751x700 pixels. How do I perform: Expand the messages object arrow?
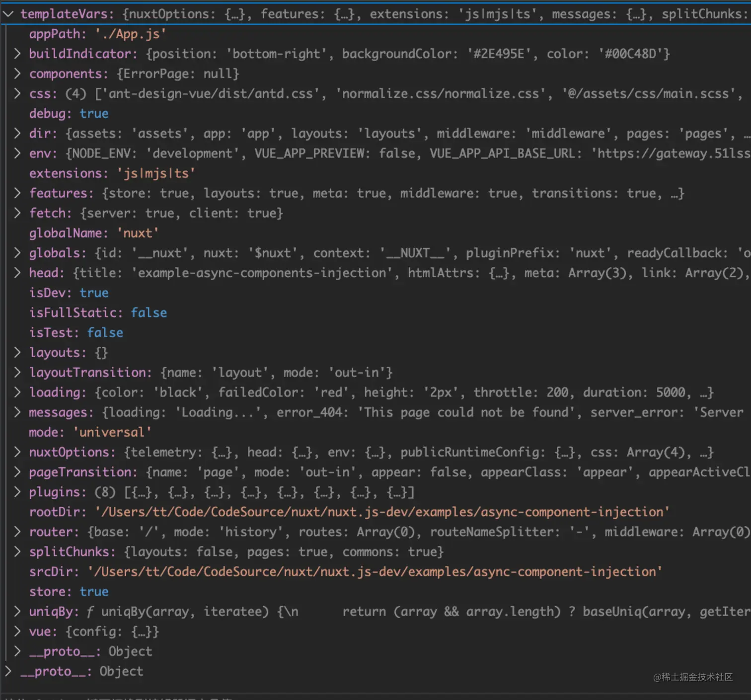point(17,412)
